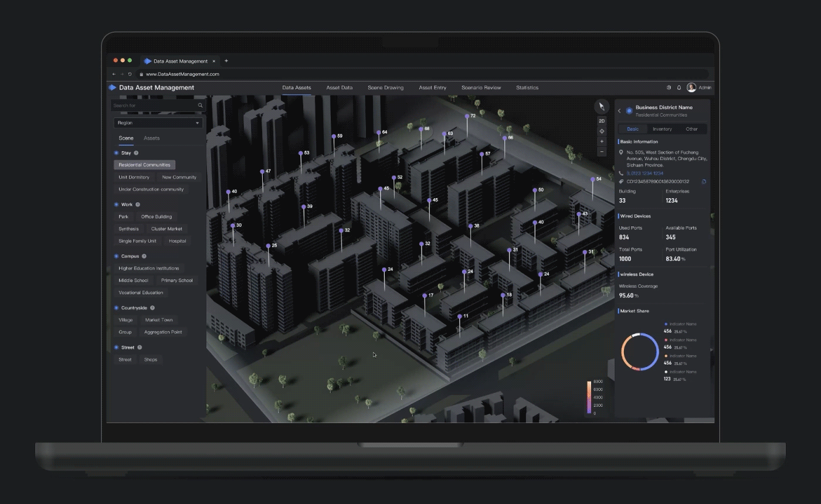
Task: Zoom in with the plus button
Action: pyautogui.click(x=602, y=141)
